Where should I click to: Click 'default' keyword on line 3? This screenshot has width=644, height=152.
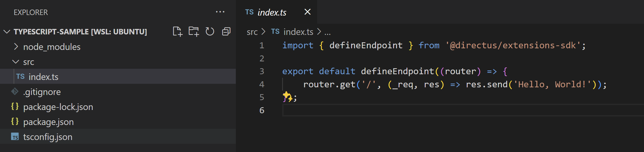[x=337, y=71]
